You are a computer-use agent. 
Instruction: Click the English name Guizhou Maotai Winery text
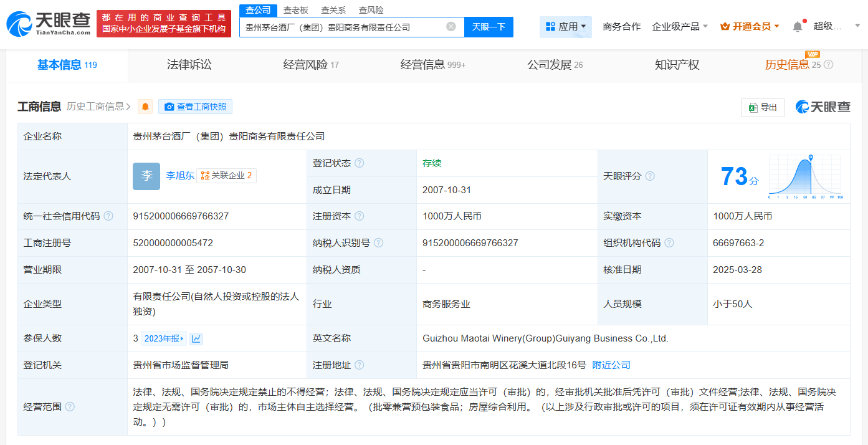545,338
